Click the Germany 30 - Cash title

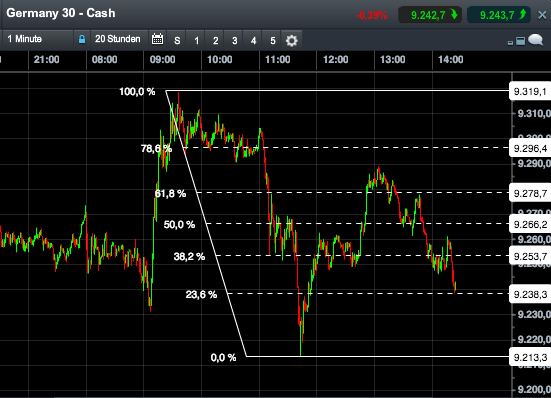point(61,13)
